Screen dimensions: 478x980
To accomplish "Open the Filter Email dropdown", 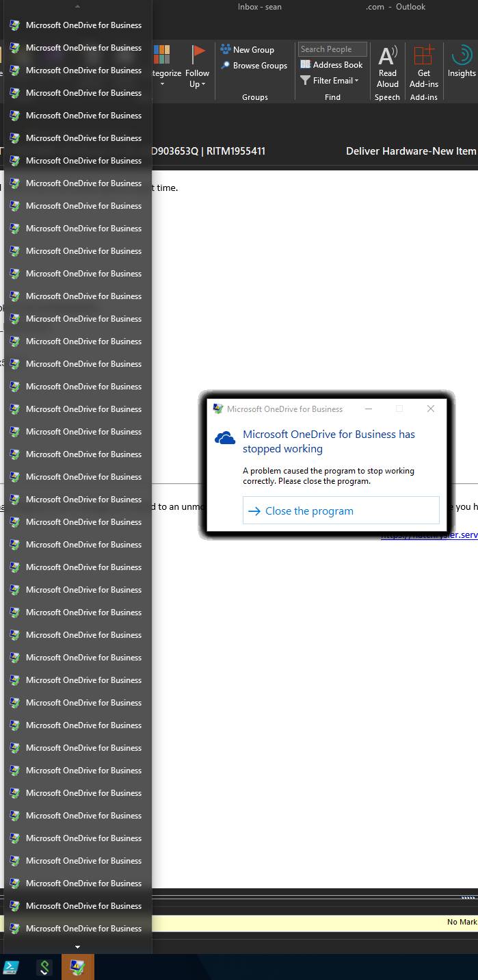I will click(x=330, y=81).
